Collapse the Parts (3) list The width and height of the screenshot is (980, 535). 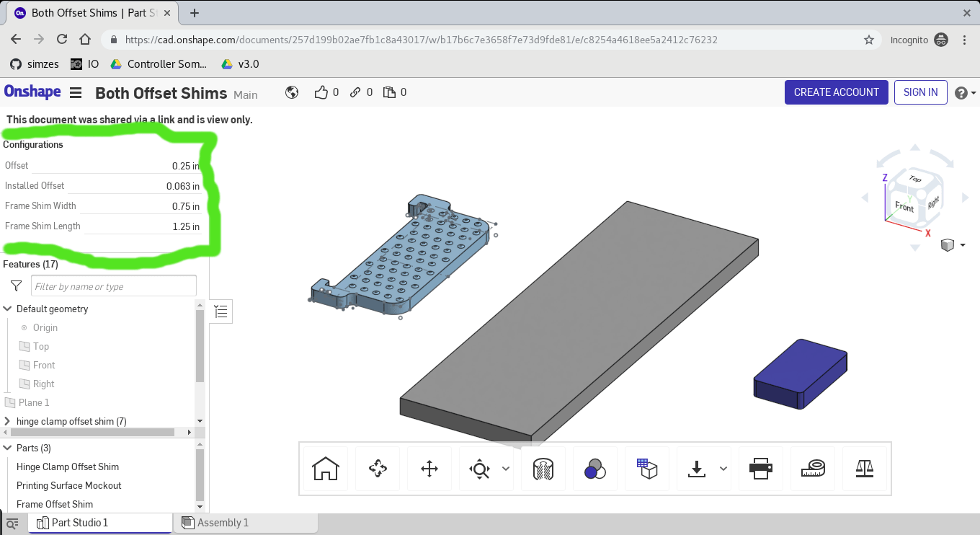[x=8, y=448]
